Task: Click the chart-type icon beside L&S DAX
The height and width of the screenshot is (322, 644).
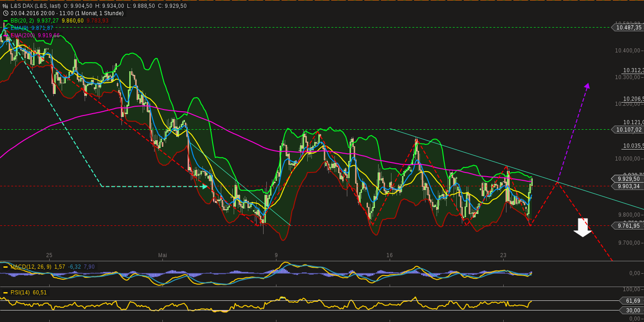Action: [5, 6]
